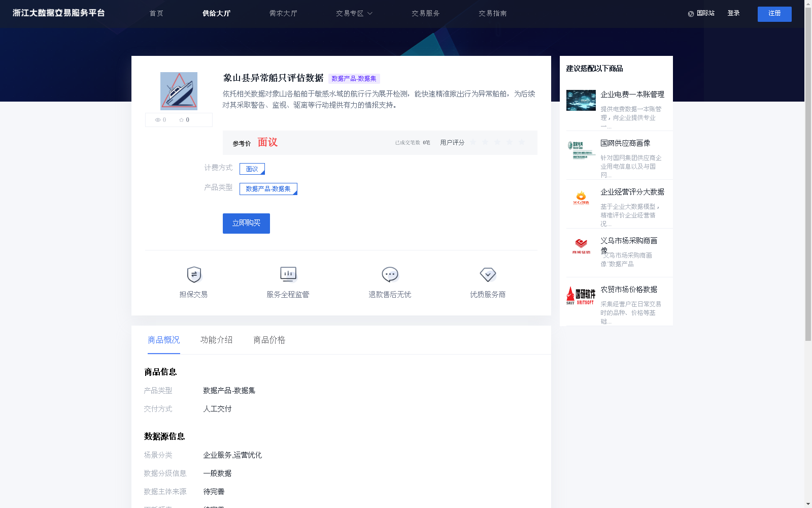Click the 立即购买 button
Image resolution: width=812 pixels, height=508 pixels.
(246, 224)
